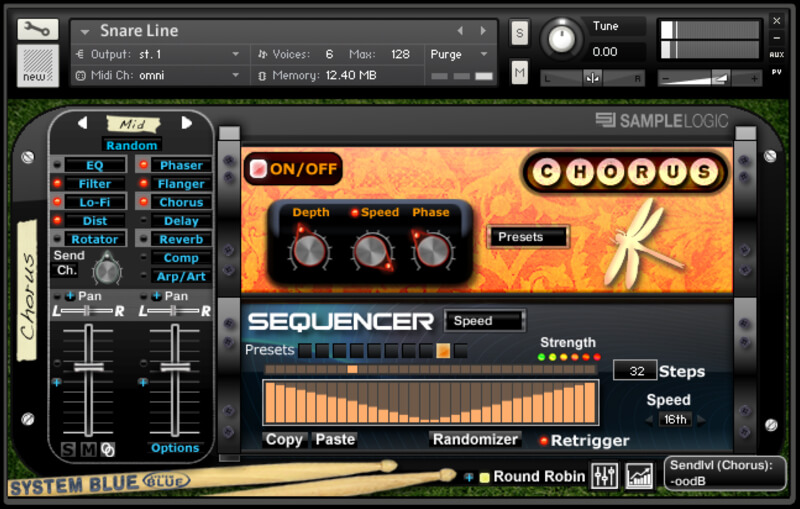
Task: Click the sequencer Paste button
Action: 335,439
